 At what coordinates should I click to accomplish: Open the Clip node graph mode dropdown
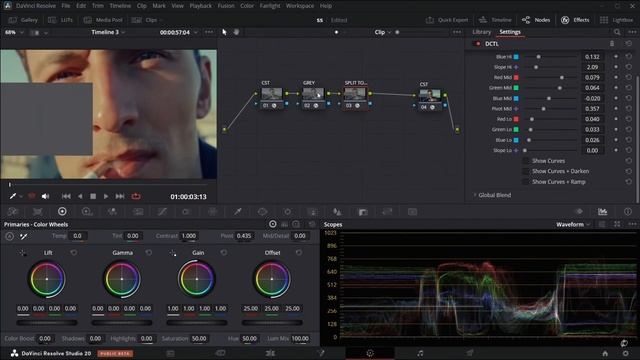coord(382,32)
